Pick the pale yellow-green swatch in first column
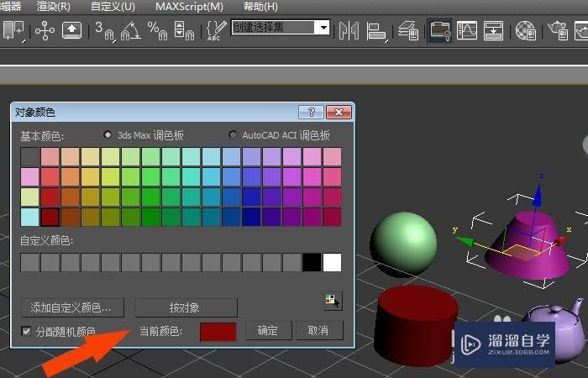 pyautogui.click(x=30, y=197)
